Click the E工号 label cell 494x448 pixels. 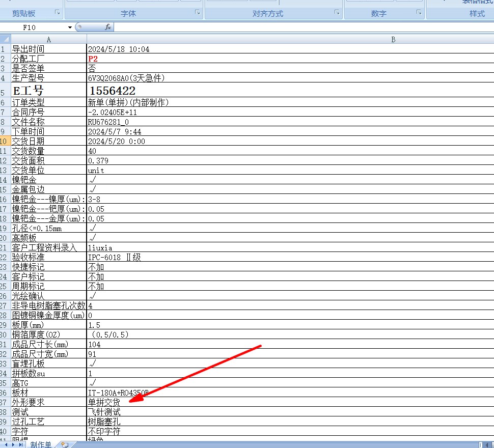pyautogui.click(x=48, y=90)
